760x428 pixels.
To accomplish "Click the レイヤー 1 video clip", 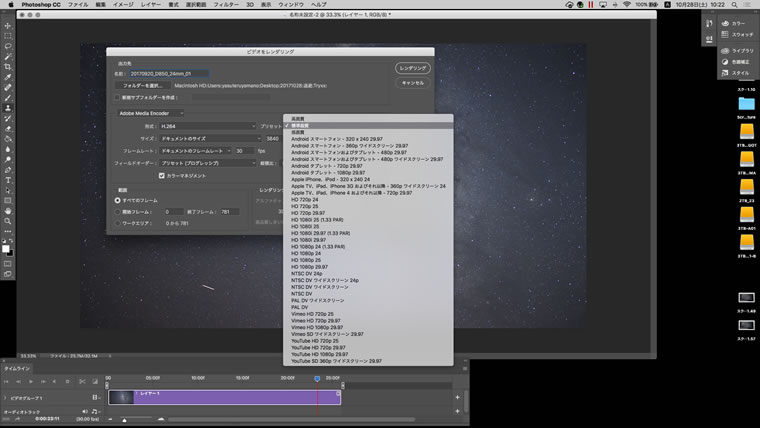I will pyautogui.click(x=224, y=397).
